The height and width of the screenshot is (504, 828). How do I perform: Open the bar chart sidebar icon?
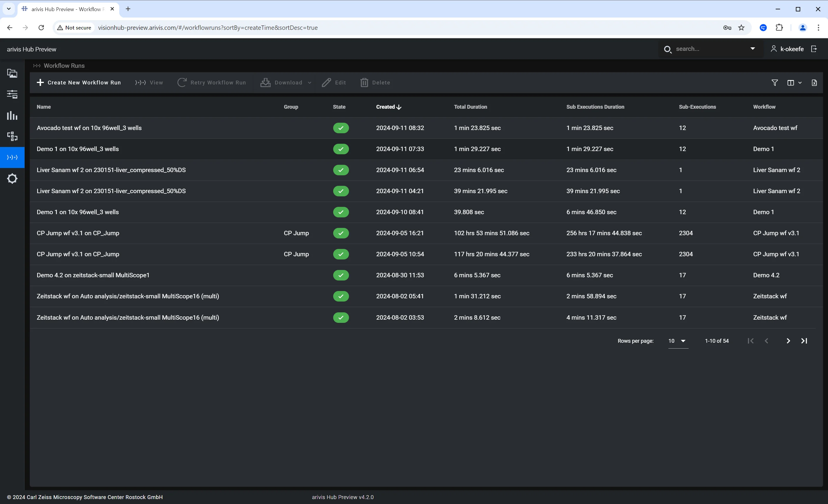(12, 115)
